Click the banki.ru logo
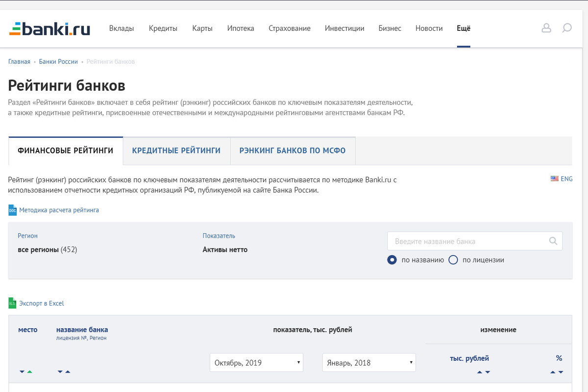The width and height of the screenshot is (588, 392). coord(49,28)
